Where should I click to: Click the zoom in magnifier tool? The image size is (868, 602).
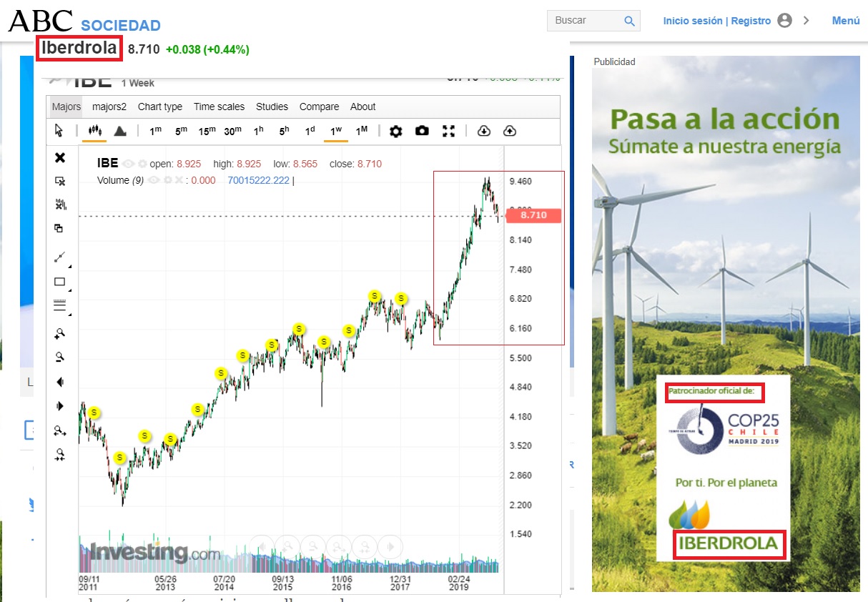[60, 333]
